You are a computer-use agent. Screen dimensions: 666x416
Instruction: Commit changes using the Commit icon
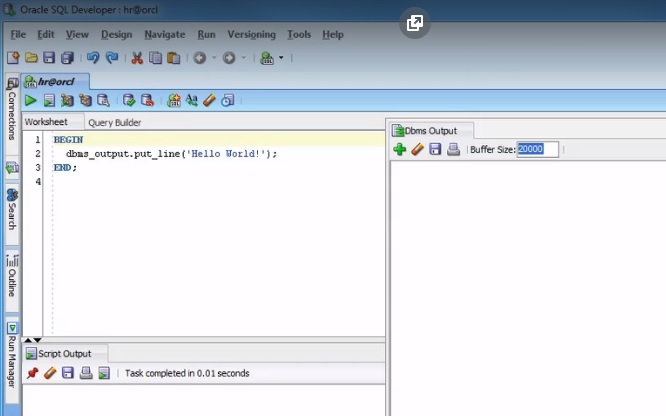(x=128, y=100)
